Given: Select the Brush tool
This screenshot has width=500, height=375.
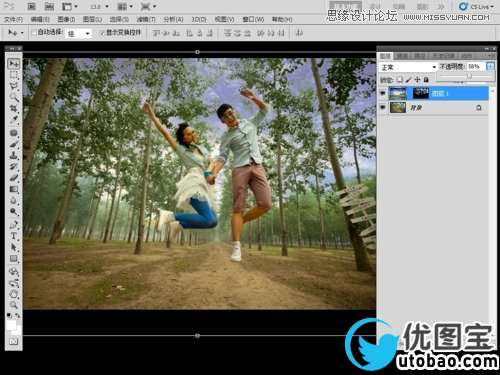Looking at the screenshot, I should tap(14, 144).
